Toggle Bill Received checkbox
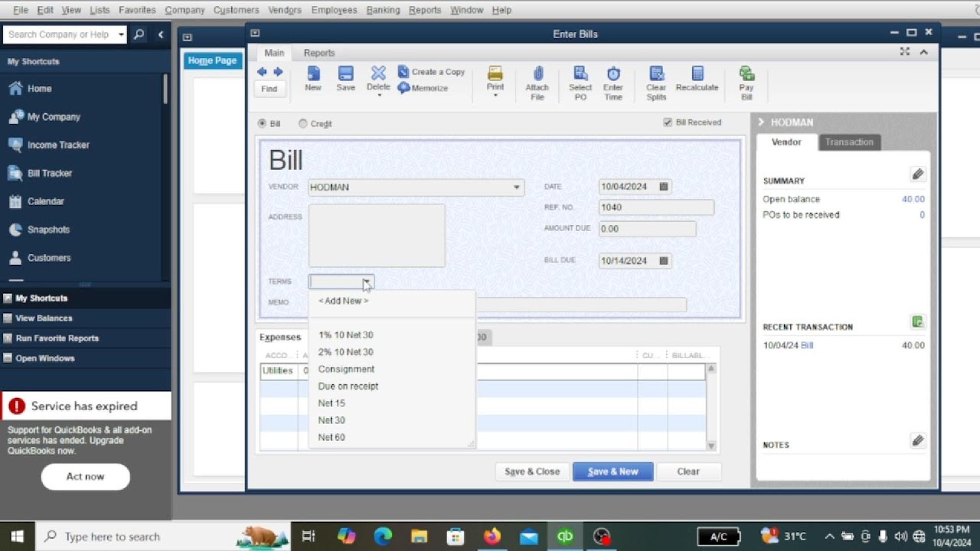 (668, 122)
